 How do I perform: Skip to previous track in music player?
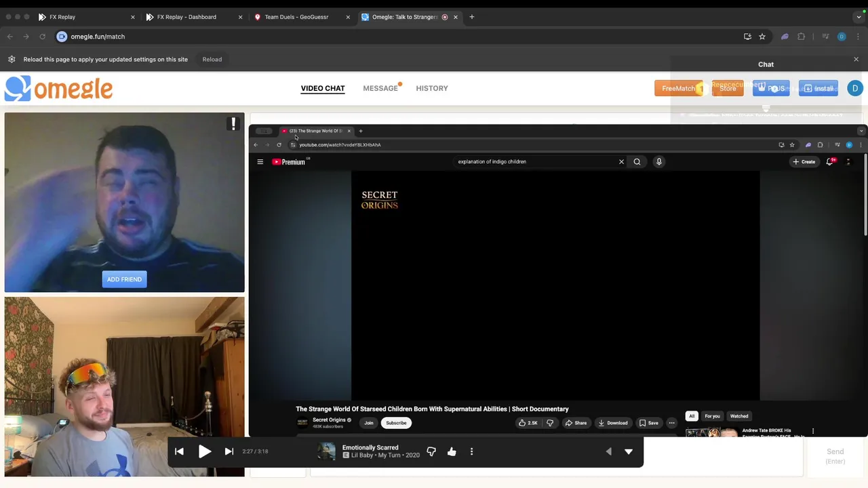click(179, 451)
